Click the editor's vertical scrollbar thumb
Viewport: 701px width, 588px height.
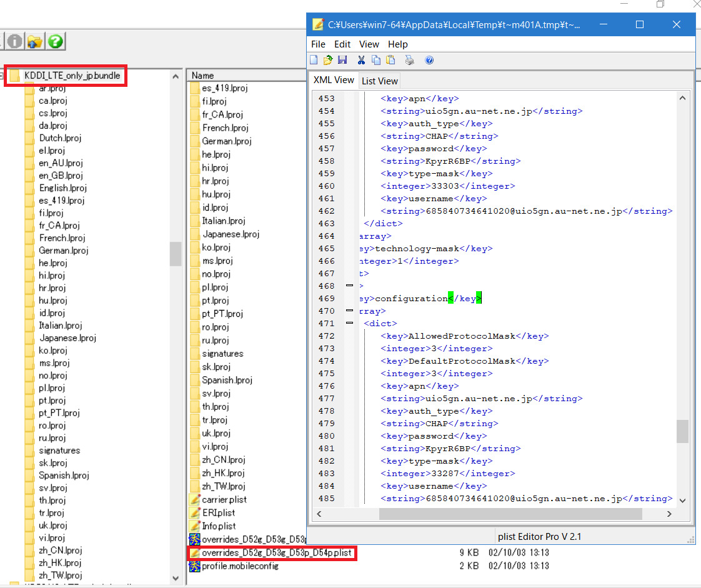click(682, 431)
